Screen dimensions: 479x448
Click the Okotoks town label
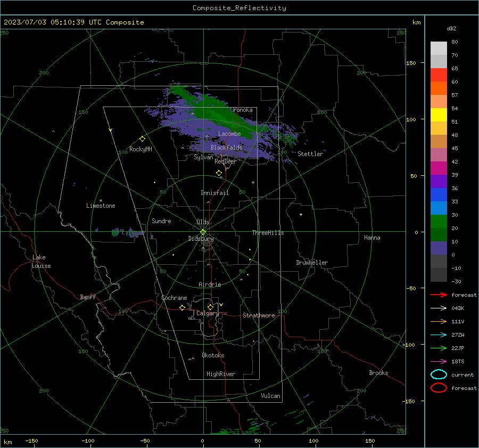(x=213, y=355)
